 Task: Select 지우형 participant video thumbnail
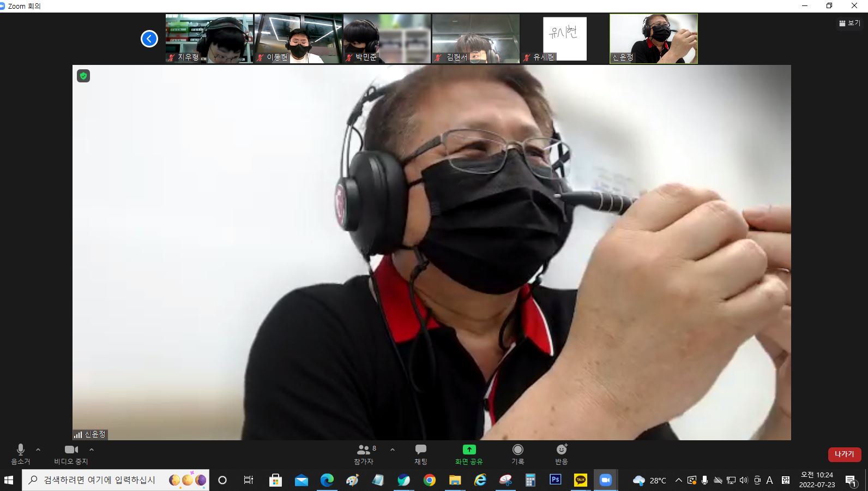209,39
